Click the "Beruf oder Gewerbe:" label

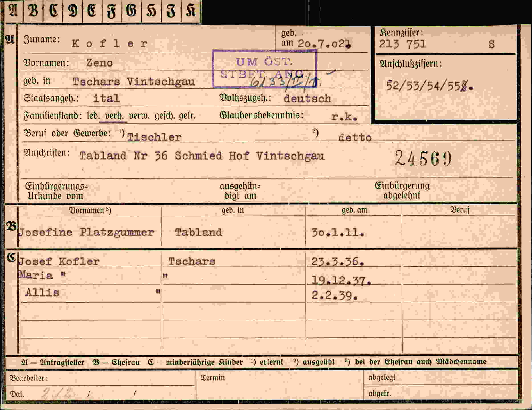67,133
